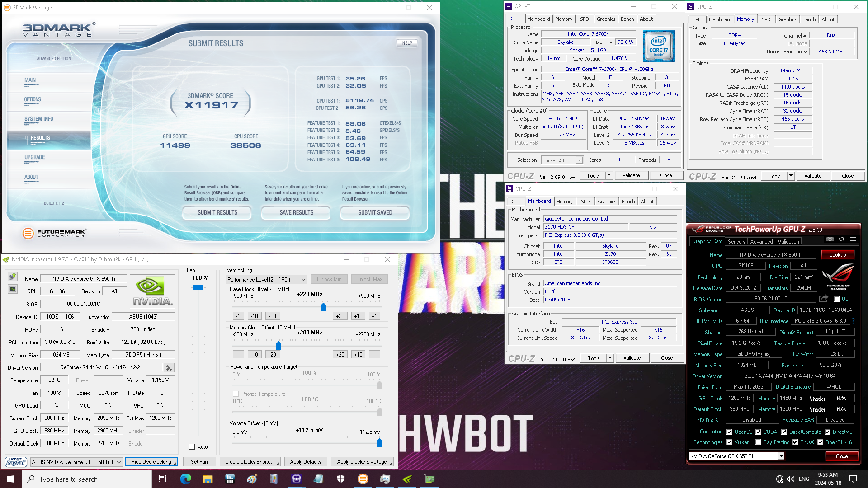Screen dimensions: 868x488
Task: Switch to the Advanced tab in GPU-Z
Action: click(761, 242)
